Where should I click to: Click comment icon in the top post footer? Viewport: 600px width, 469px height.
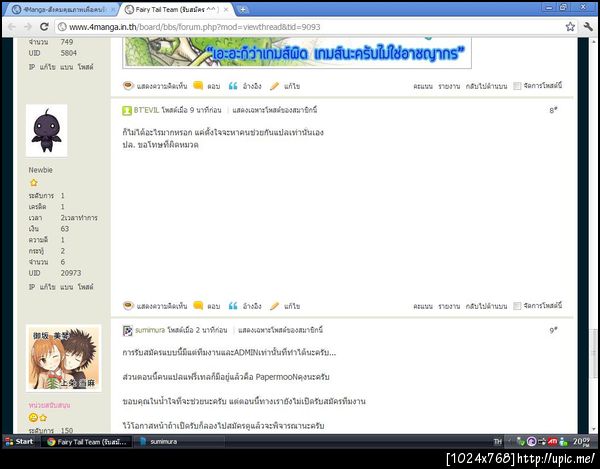pos(128,85)
